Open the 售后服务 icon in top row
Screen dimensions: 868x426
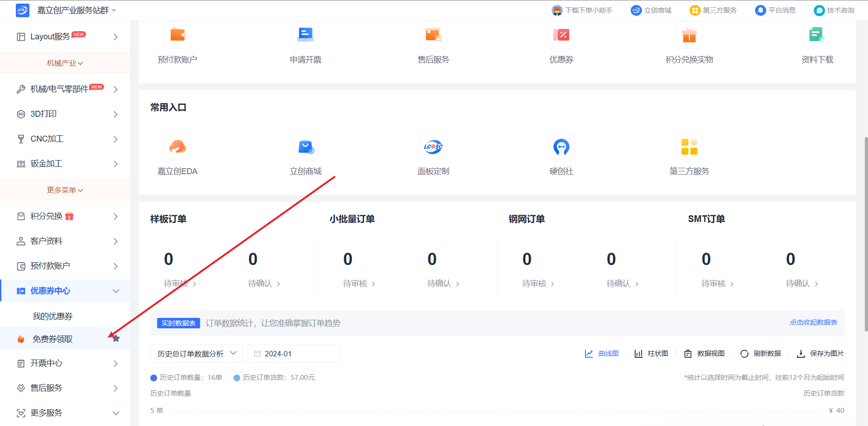tap(433, 35)
